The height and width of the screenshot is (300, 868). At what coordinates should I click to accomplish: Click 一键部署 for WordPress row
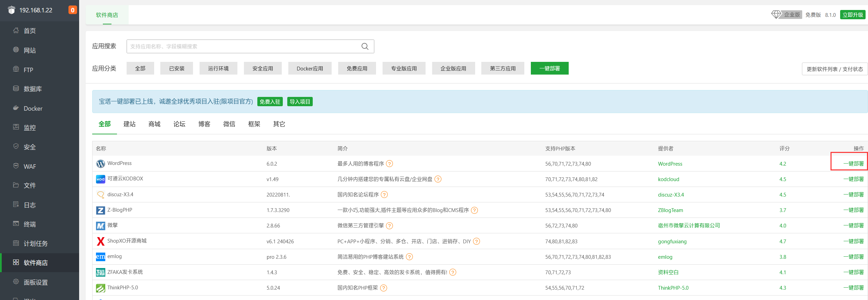pyautogui.click(x=854, y=164)
